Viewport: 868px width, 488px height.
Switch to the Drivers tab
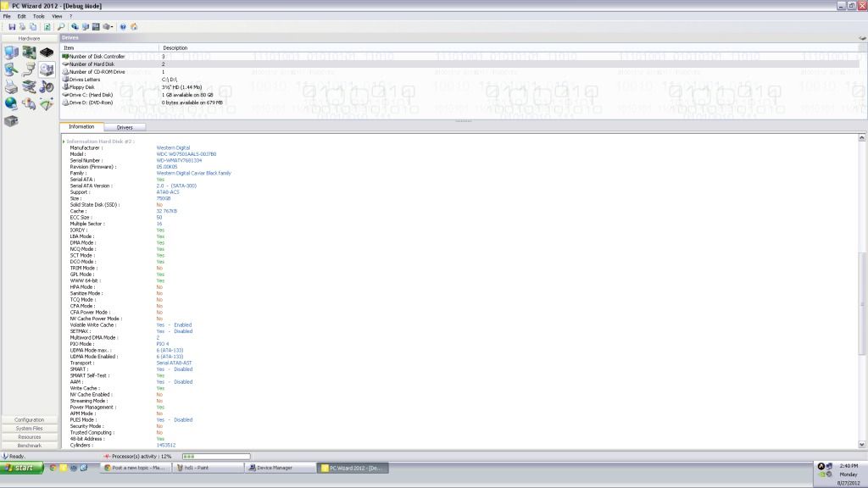pyautogui.click(x=125, y=127)
